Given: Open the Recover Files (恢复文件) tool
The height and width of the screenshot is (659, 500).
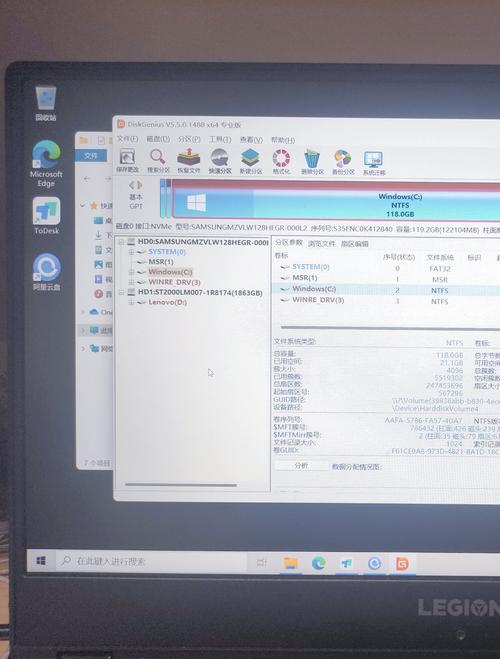Looking at the screenshot, I should pyautogui.click(x=189, y=161).
